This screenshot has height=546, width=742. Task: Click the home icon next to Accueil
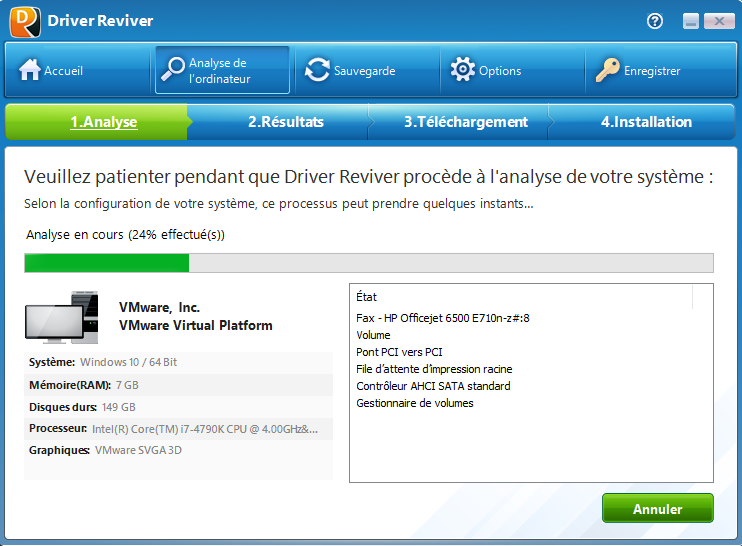29,70
